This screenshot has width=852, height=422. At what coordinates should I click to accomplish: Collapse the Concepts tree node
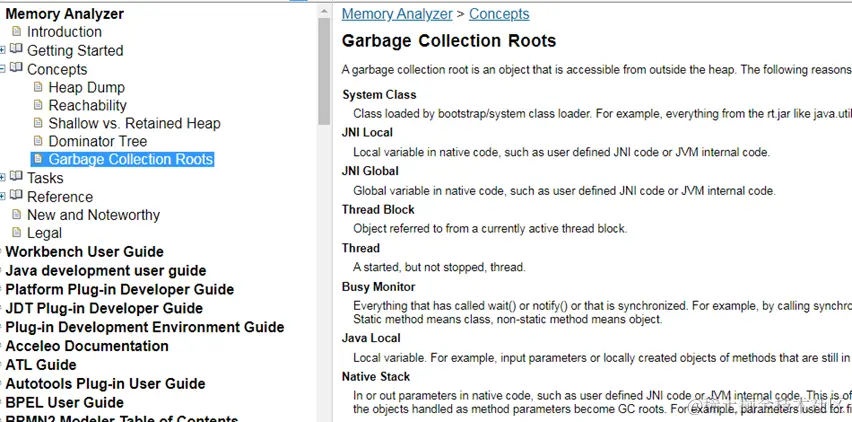3,69
